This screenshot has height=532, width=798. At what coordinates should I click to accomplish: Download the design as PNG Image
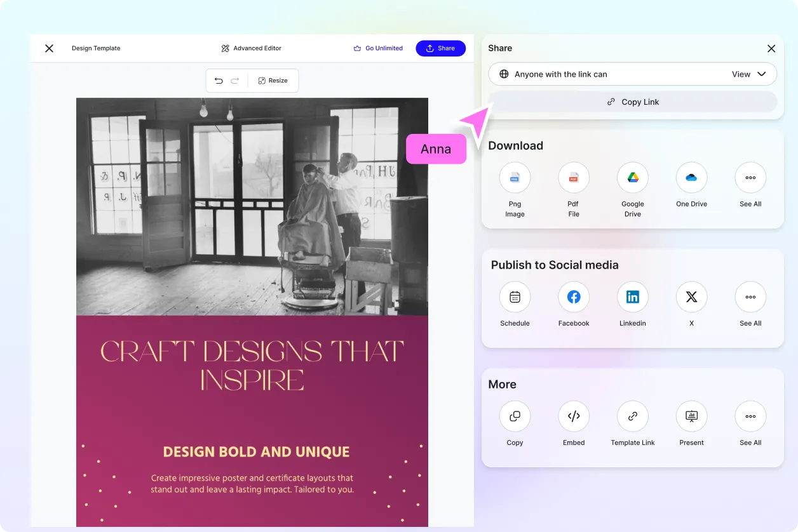coord(515,178)
